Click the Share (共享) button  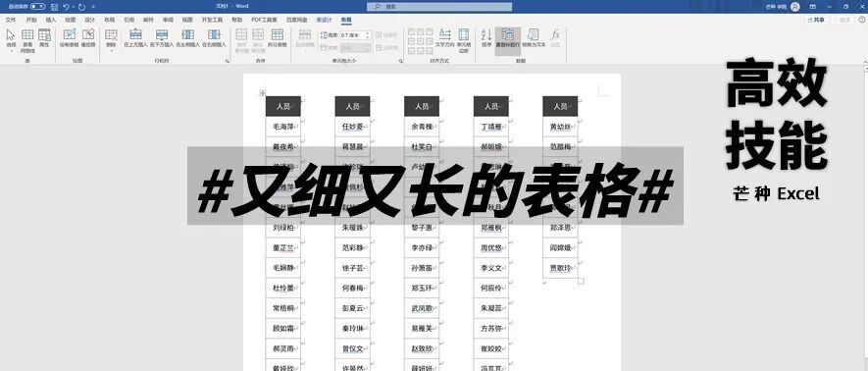pyautogui.click(x=817, y=20)
